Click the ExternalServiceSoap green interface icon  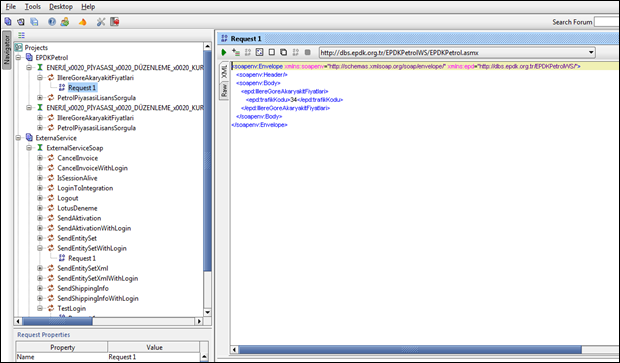[40, 148]
